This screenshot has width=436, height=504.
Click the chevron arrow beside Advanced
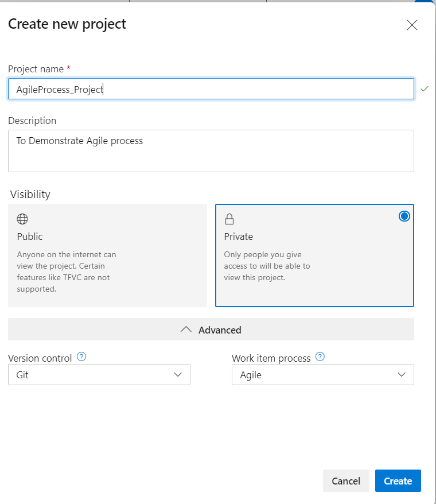coord(186,329)
